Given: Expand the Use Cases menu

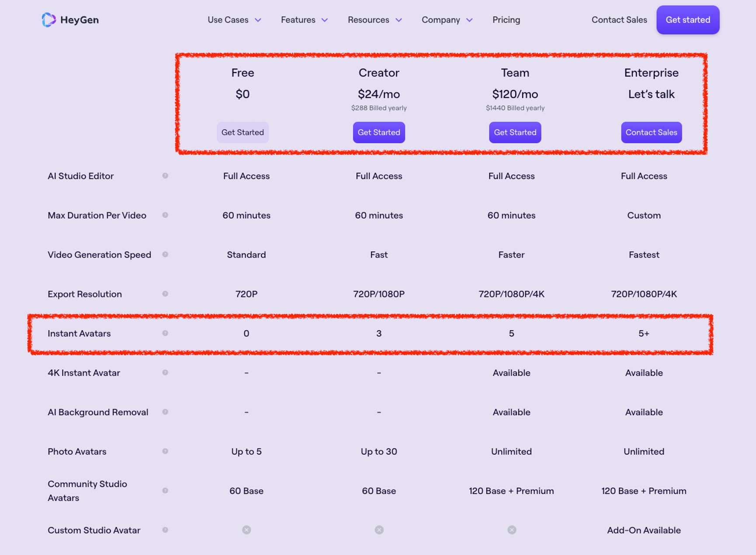Looking at the screenshot, I should 234,20.
